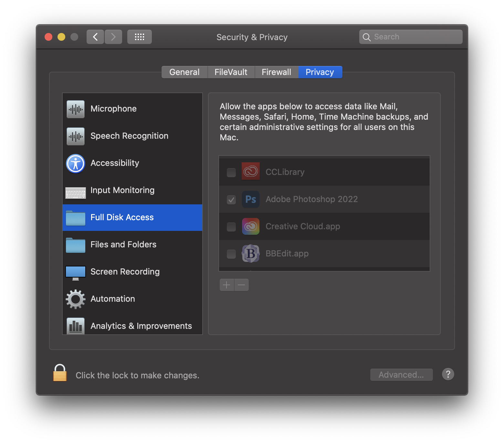
Task: Open the Accessibility privacy section icon
Action: tap(75, 163)
